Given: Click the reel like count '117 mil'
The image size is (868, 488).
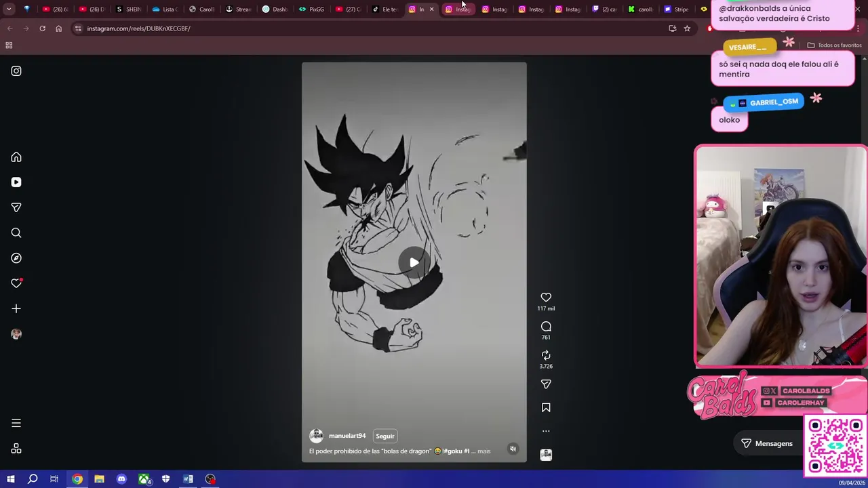Looking at the screenshot, I should coord(546,309).
